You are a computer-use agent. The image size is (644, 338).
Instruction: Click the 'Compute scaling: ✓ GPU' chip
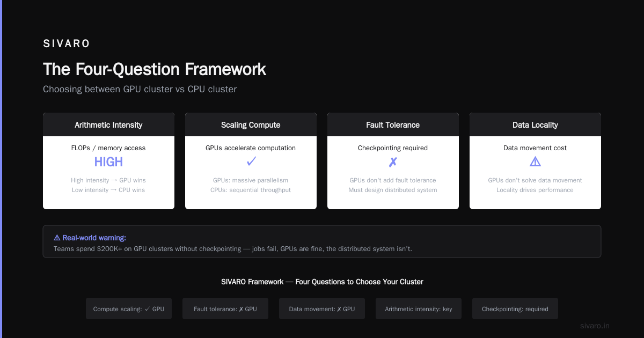[x=129, y=308]
